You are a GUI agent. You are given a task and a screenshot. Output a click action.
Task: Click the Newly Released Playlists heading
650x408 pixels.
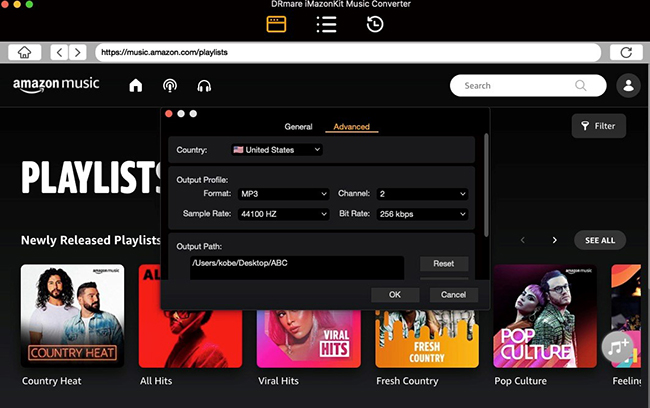[x=91, y=240]
